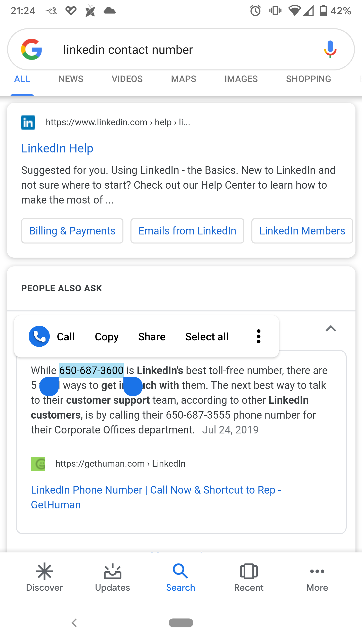Tap the Billing & Payments button
The width and height of the screenshot is (362, 644).
pyautogui.click(x=72, y=231)
